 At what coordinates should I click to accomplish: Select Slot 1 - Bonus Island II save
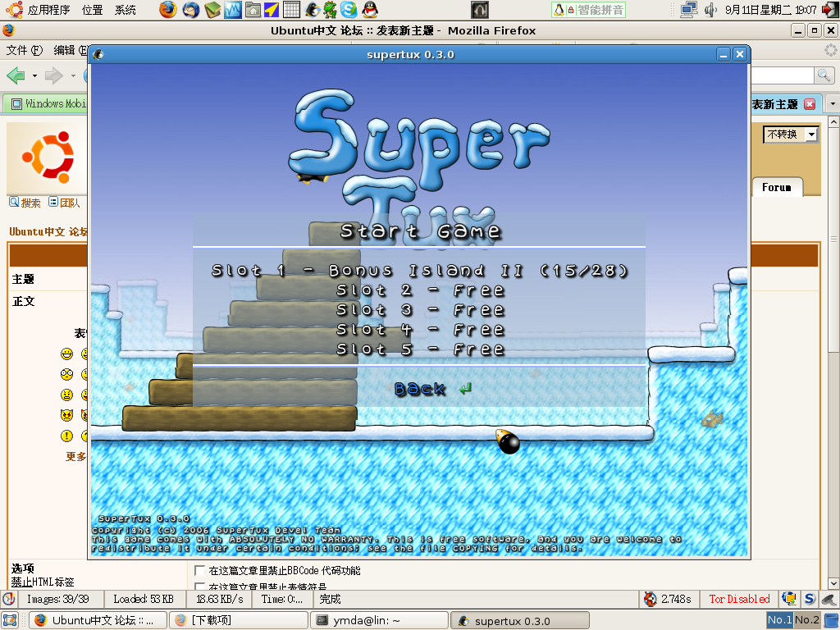[419, 271]
